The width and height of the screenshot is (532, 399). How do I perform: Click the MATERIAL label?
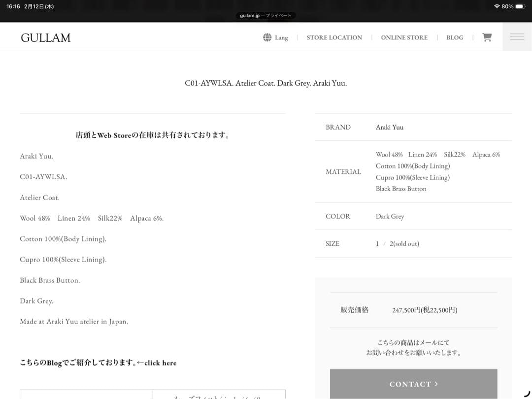pyautogui.click(x=343, y=172)
